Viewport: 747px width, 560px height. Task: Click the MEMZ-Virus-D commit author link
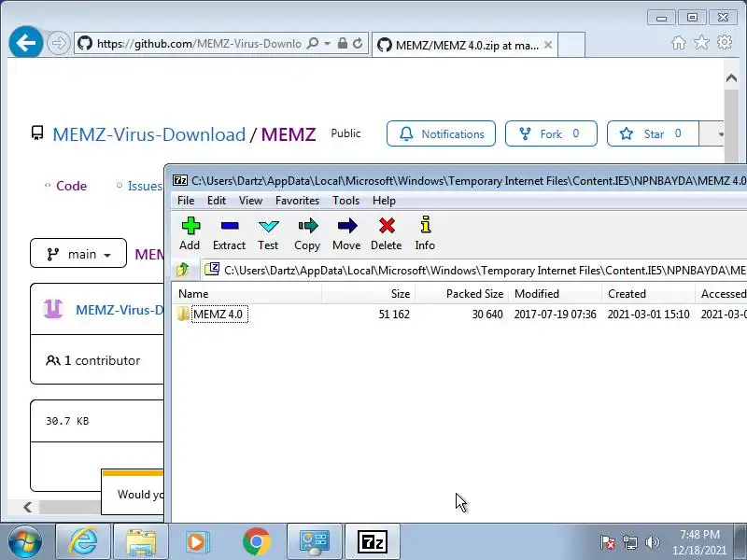pos(120,310)
